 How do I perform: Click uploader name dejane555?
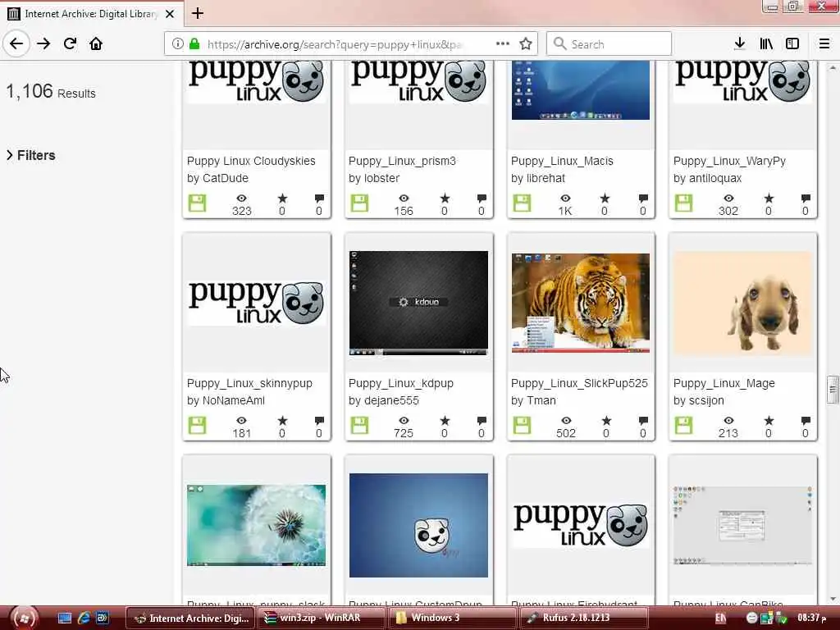[391, 400]
